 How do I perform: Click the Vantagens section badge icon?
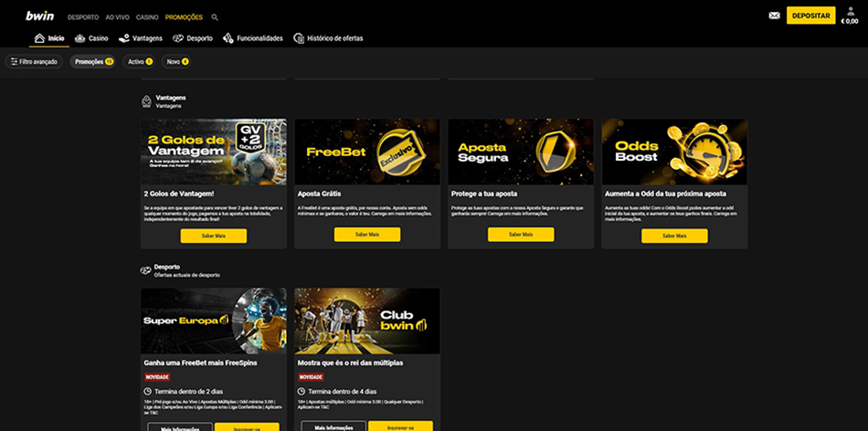click(x=146, y=101)
